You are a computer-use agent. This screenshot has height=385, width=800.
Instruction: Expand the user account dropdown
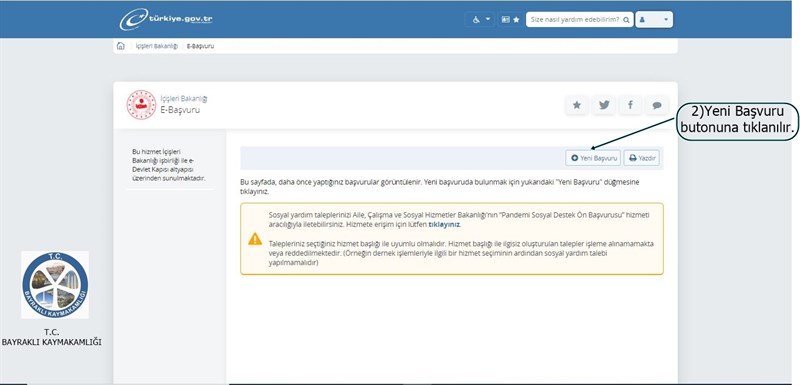click(654, 19)
